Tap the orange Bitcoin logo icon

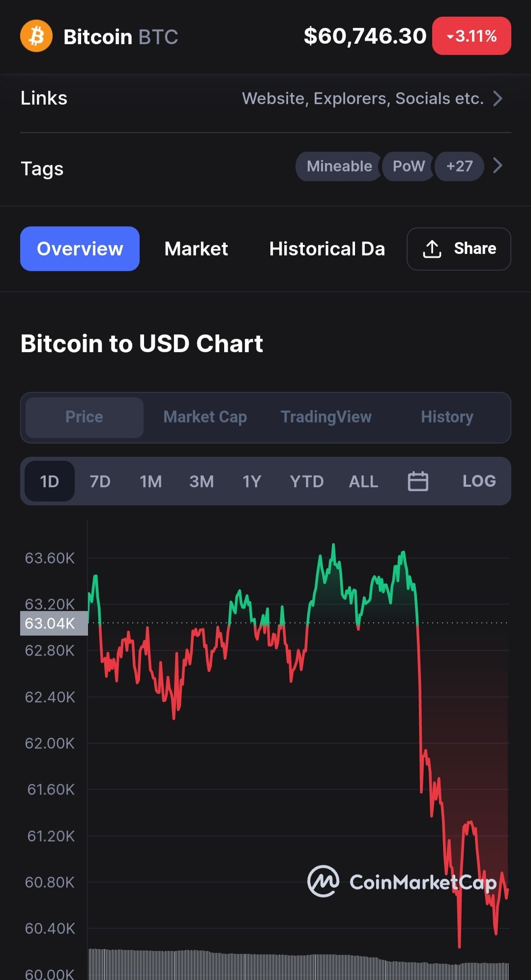[x=36, y=36]
